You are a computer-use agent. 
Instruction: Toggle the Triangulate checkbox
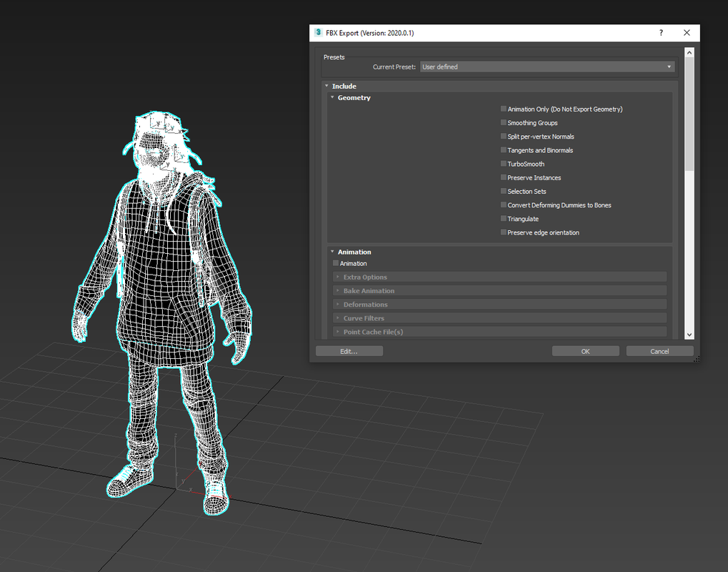click(x=503, y=218)
